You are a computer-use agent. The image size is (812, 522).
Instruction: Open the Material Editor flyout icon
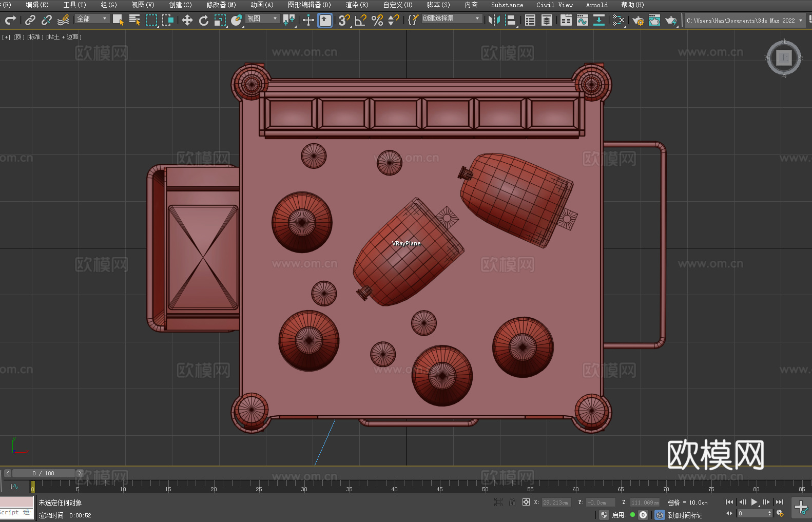point(618,20)
